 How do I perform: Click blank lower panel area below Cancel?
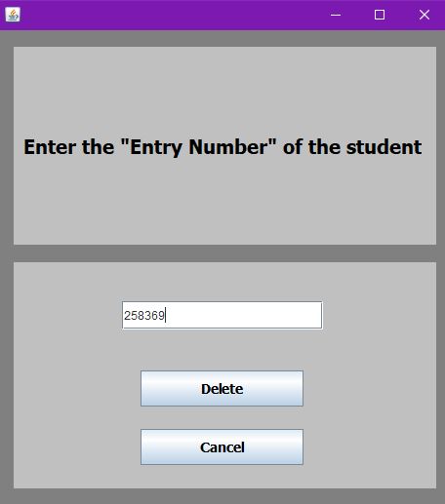pos(224,477)
